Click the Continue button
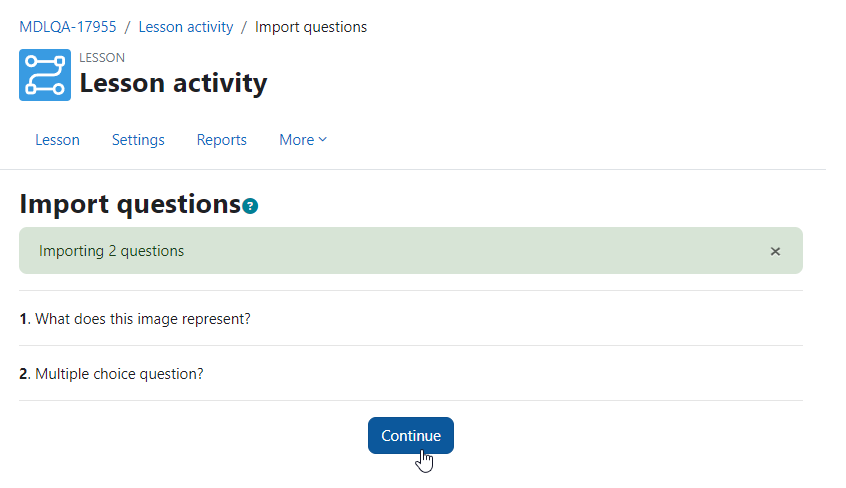 point(411,436)
